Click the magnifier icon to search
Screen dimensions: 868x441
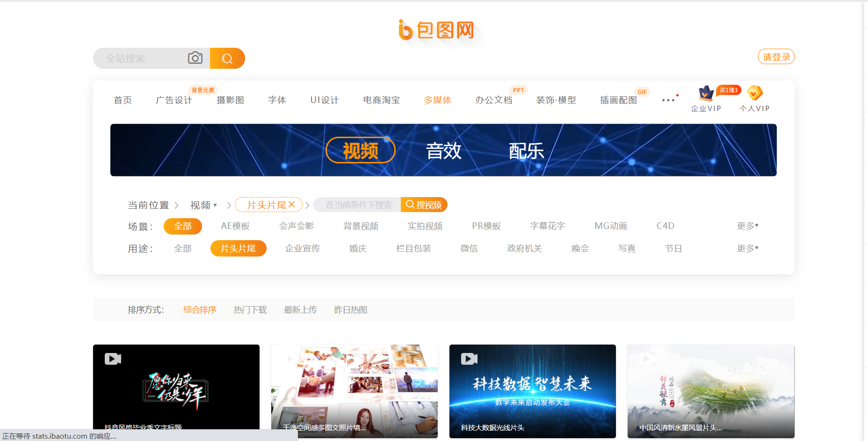point(228,58)
